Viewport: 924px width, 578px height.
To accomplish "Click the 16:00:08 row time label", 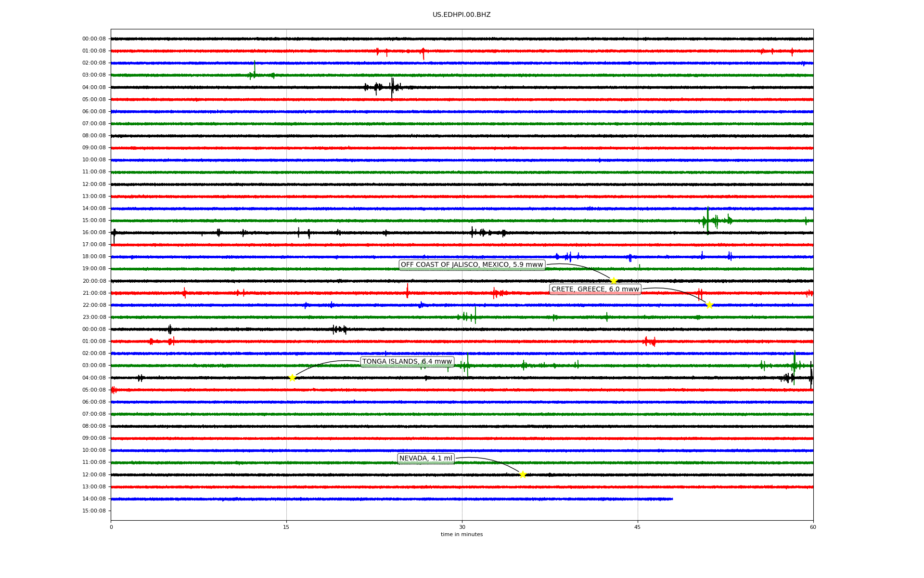I will [x=94, y=233].
